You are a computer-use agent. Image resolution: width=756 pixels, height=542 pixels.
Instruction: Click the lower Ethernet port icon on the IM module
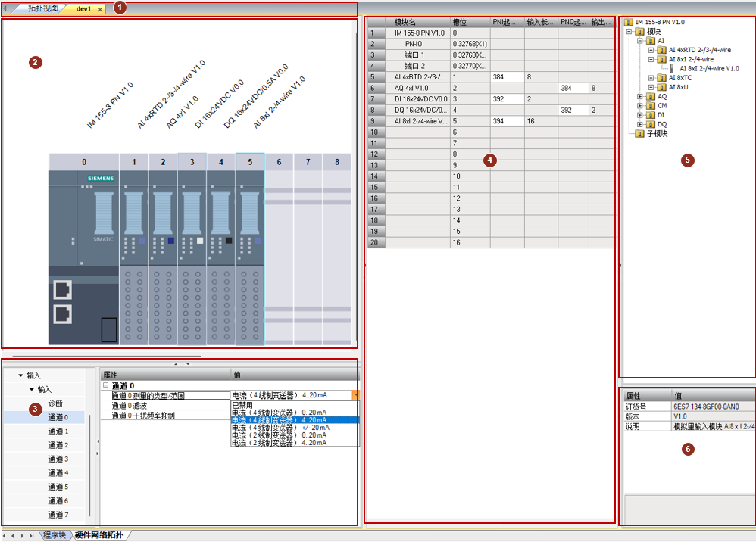(x=62, y=314)
